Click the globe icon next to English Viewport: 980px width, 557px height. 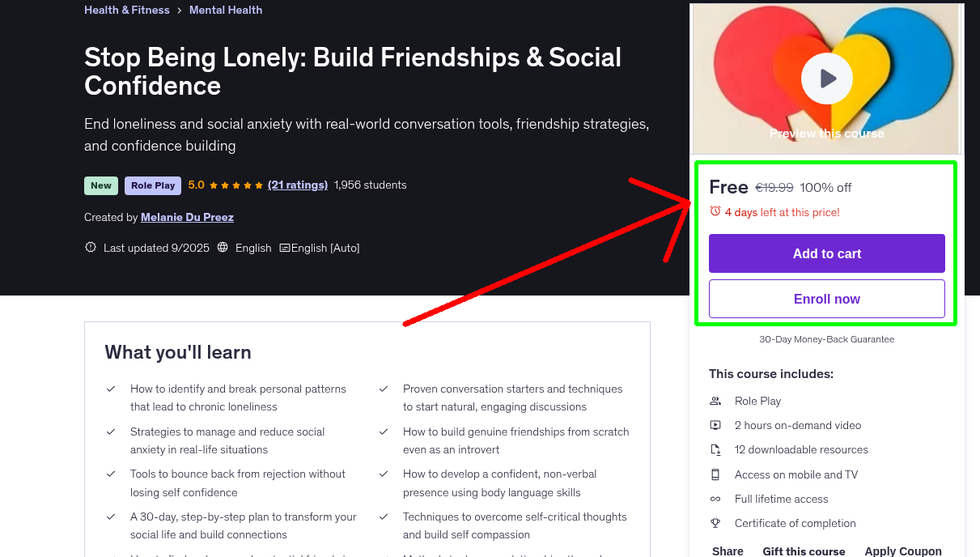222,247
